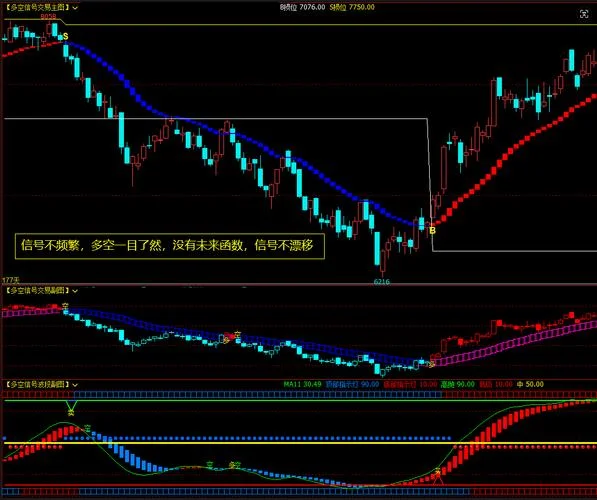Open the 多空信号交易主图 indicator dropdown
The width and height of the screenshot is (597, 500).
coord(75,8)
